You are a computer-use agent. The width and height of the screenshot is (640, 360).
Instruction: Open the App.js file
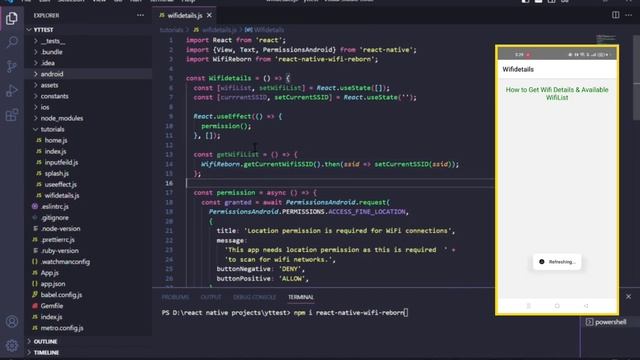[x=88, y=273]
